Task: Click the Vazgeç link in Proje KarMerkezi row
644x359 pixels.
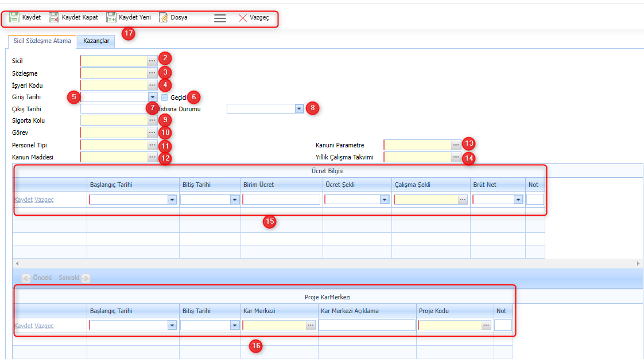Action: pyautogui.click(x=44, y=326)
